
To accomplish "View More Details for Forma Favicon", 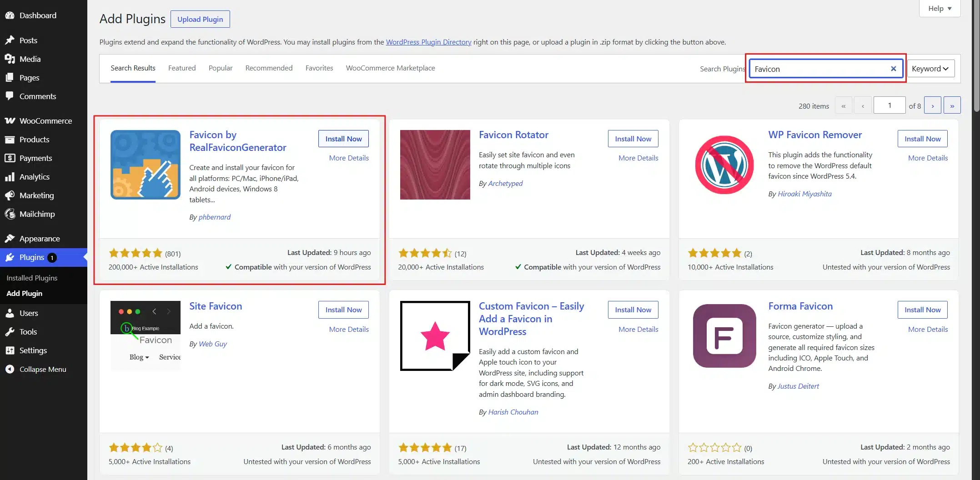I will 928,329.
